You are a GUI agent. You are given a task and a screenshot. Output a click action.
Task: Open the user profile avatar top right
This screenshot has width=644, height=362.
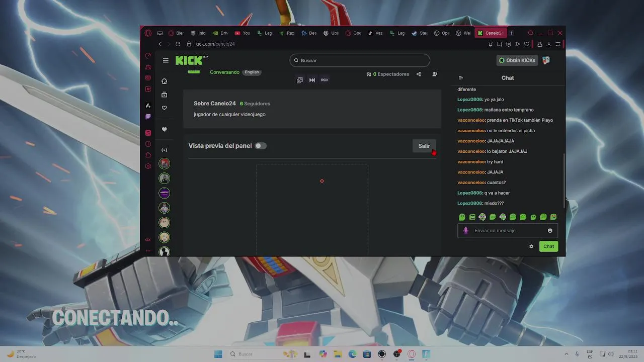[x=546, y=60]
